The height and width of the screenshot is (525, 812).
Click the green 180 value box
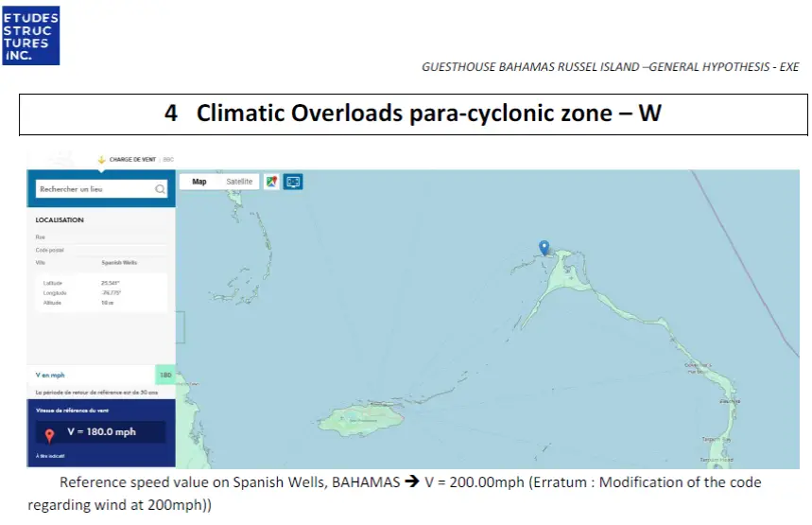(x=165, y=375)
